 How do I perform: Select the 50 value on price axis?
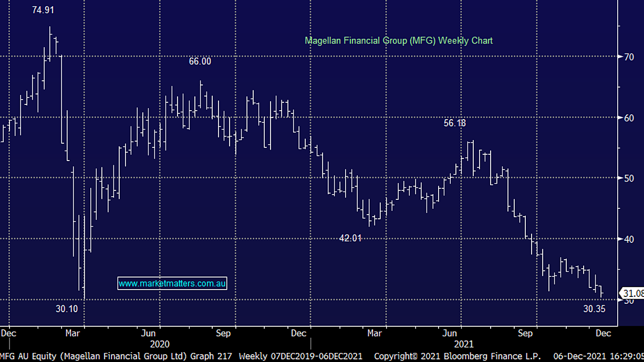[x=629, y=178]
